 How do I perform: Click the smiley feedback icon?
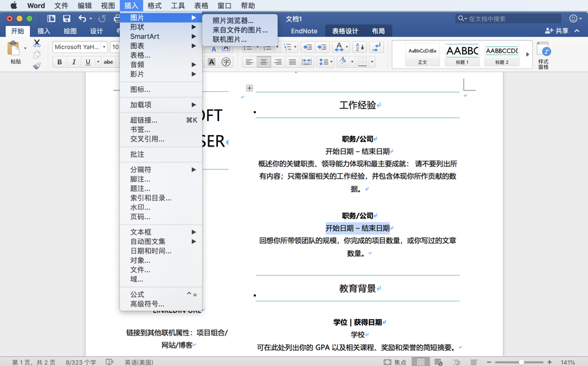point(573,18)
